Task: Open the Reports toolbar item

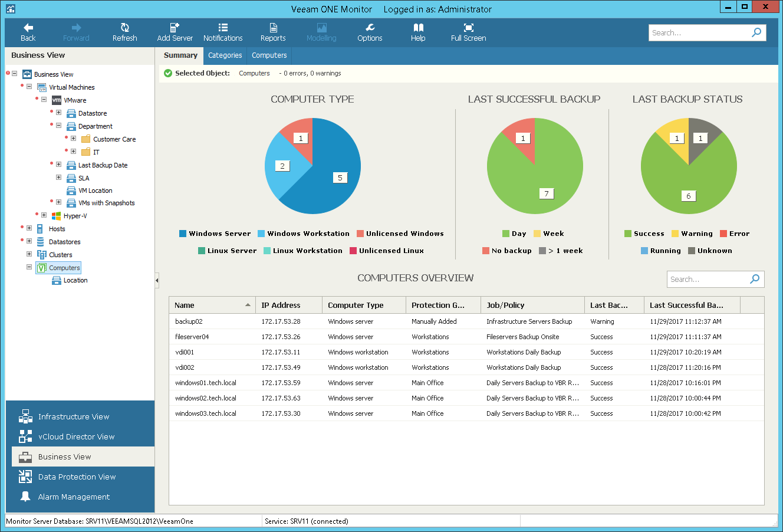Action: point(273,32)
